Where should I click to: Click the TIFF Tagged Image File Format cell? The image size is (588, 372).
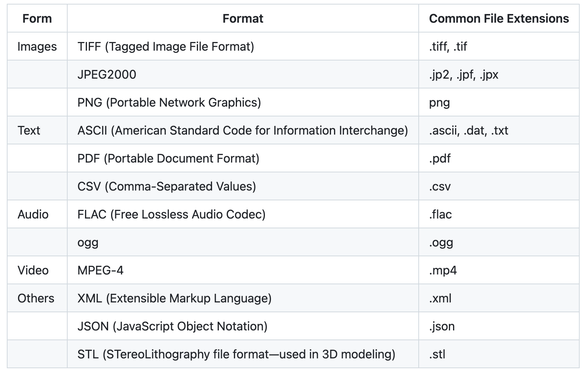(166, 46)
